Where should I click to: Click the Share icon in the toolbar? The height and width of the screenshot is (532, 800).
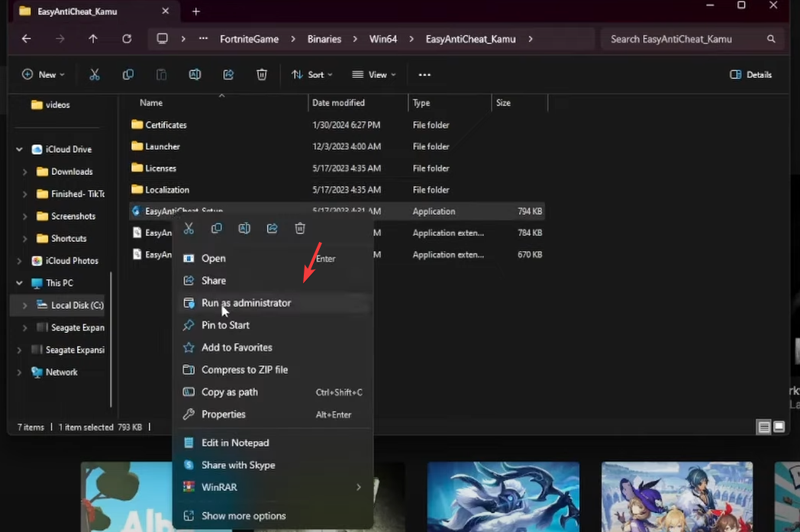tap(228, 75)
